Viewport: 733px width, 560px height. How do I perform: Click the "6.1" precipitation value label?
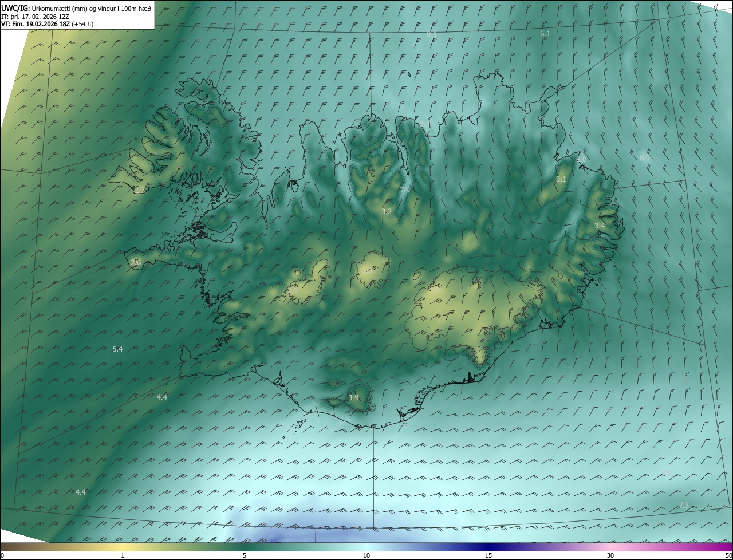pos(545,34)
